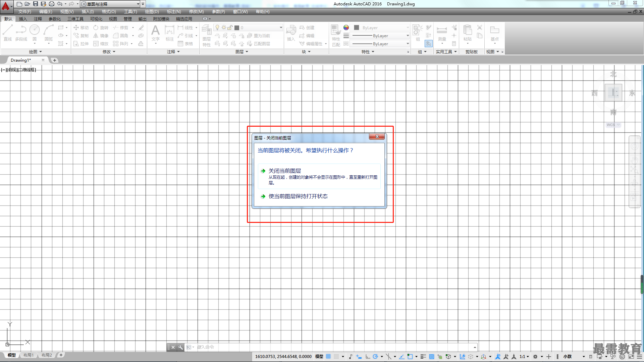Choose 关闭当前图层 option in dialog
This screenshot has height=362, width=644.
click(319, 176)
